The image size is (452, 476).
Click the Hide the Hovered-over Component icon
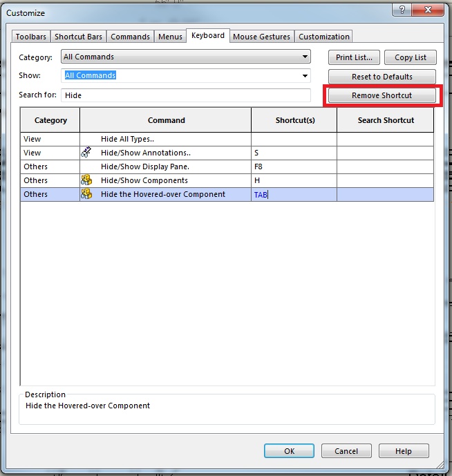tap(86, 194)
